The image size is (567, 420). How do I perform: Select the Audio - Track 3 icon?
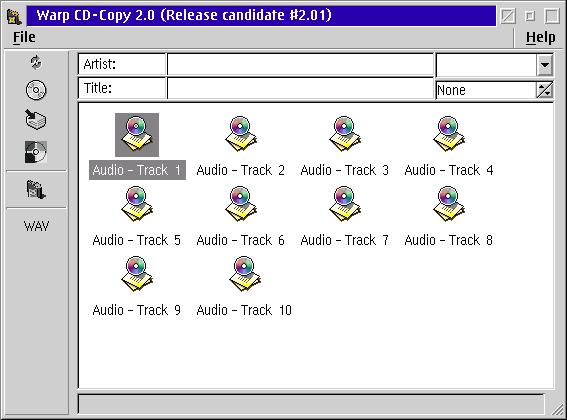pyautogui.click(x=345, y=134)
